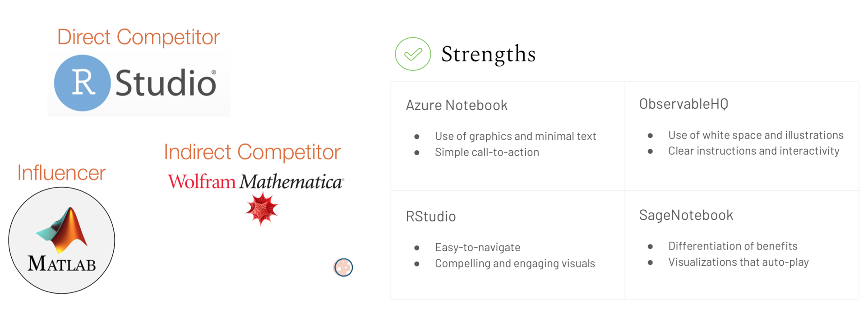
Task: Click the Strengths title text
Action: point(488,55)
